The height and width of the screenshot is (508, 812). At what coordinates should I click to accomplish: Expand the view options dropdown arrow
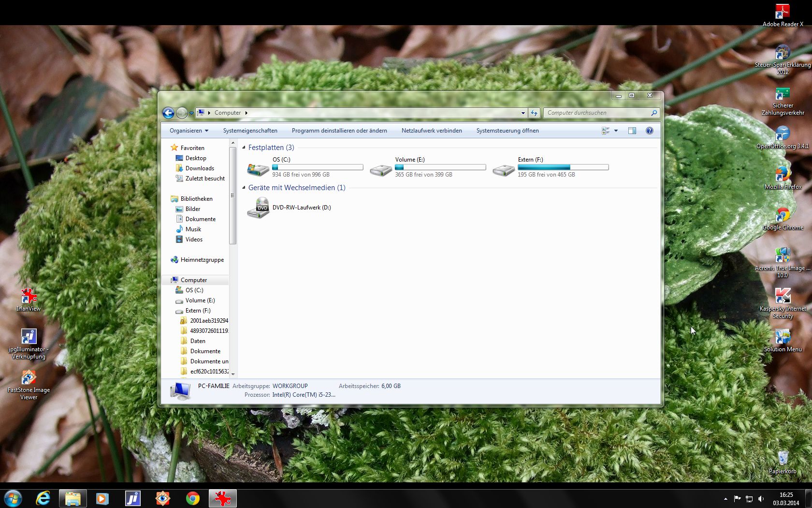[616, 131]
